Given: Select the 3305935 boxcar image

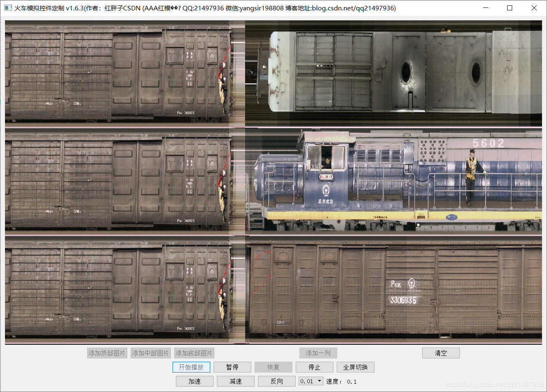Looking at the screenshot, I should [x=394, y=289].
